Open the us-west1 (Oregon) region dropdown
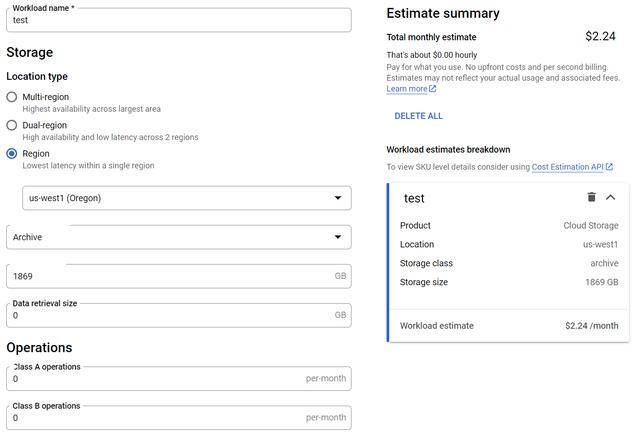 (x=187, y=198)
